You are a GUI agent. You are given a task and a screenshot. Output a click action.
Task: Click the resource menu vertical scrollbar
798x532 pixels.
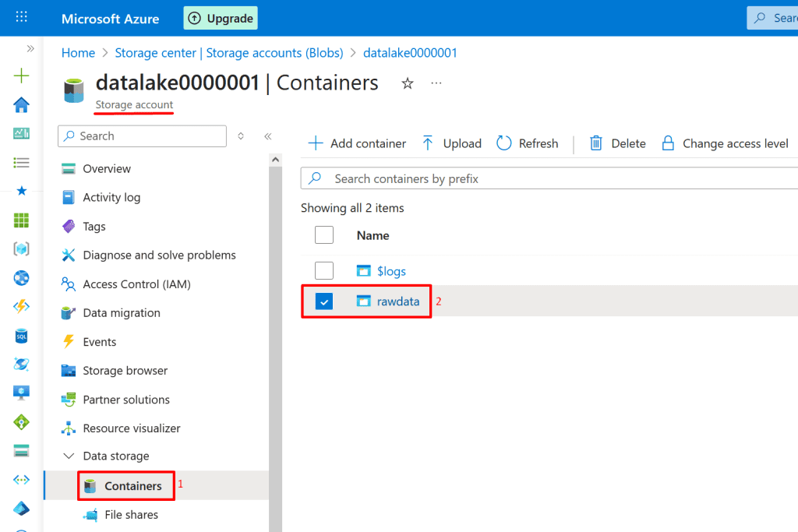(x=275, y=312)
